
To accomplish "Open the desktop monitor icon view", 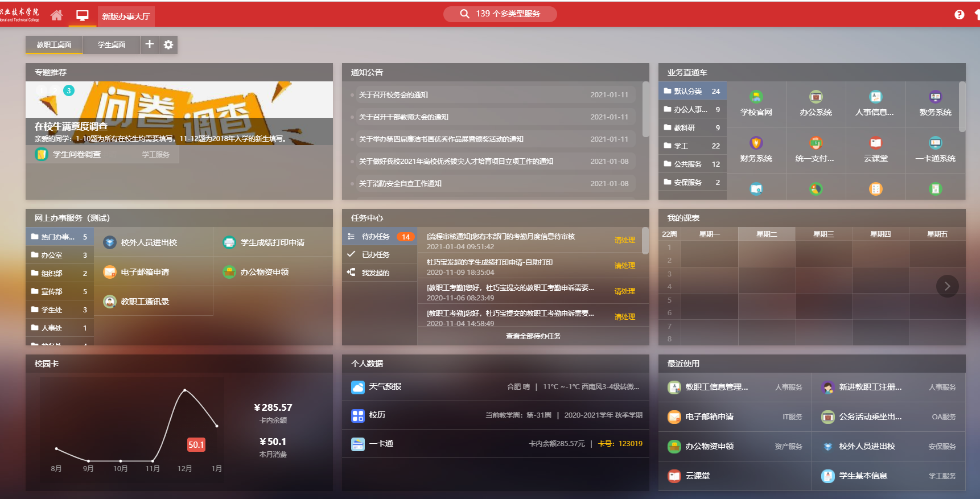I will click(83, 15).
